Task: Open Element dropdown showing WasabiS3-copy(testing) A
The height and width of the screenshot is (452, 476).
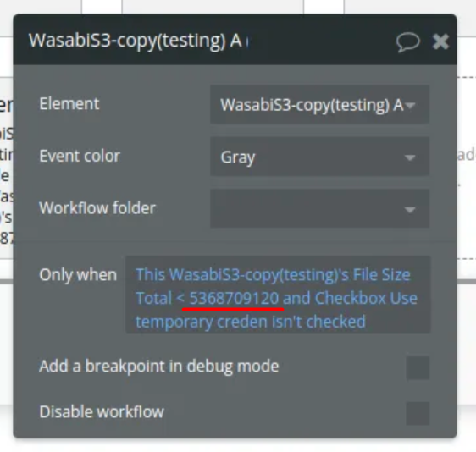Action: click(x=319, y=105)
